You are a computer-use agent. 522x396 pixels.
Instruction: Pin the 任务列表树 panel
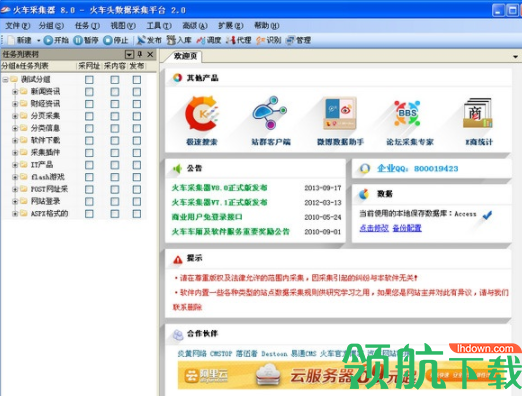pos(140,54)
